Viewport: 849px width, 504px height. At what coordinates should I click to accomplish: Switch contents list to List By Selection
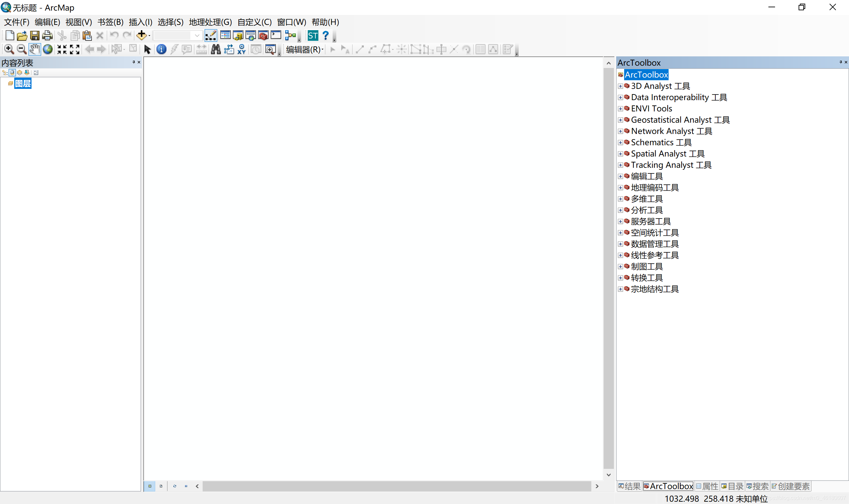27,73
